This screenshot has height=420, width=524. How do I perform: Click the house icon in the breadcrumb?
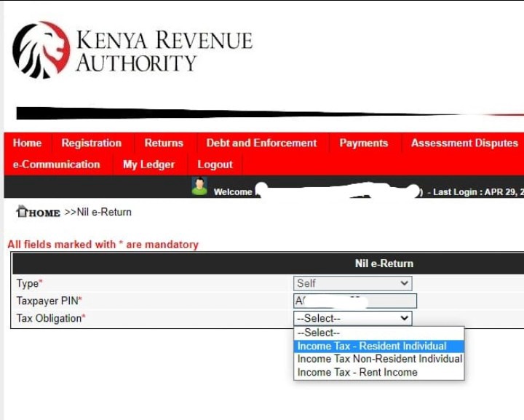[22, 212]
